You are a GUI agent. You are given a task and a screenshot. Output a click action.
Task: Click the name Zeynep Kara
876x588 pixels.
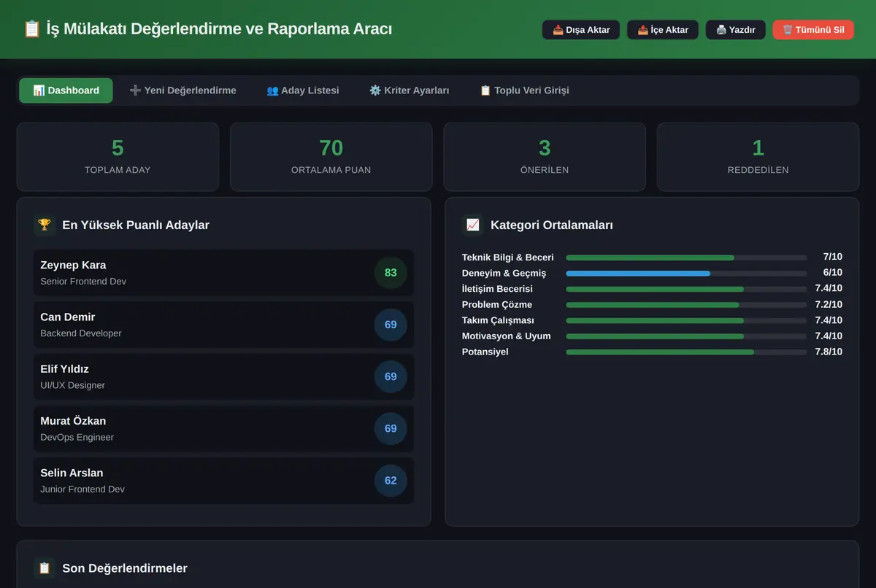(73, 265)
